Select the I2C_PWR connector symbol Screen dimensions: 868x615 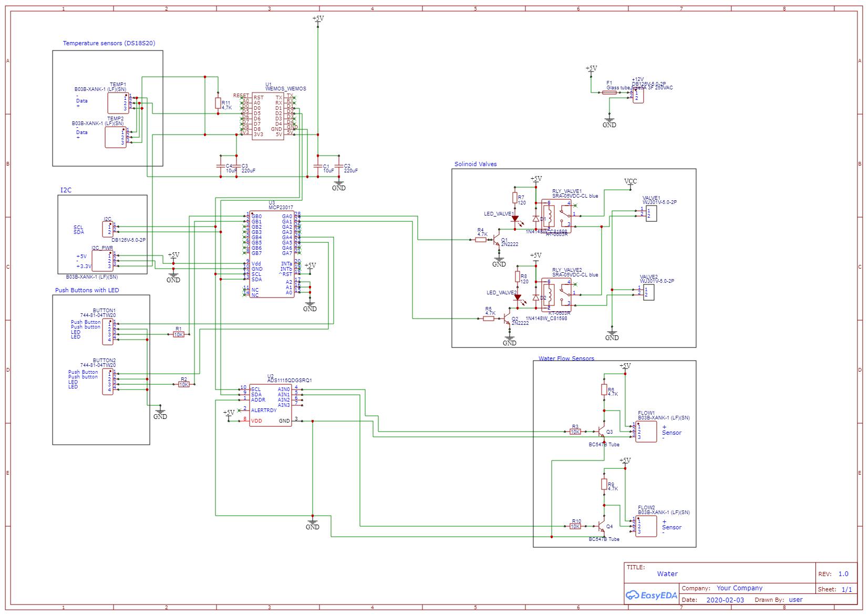102,261
